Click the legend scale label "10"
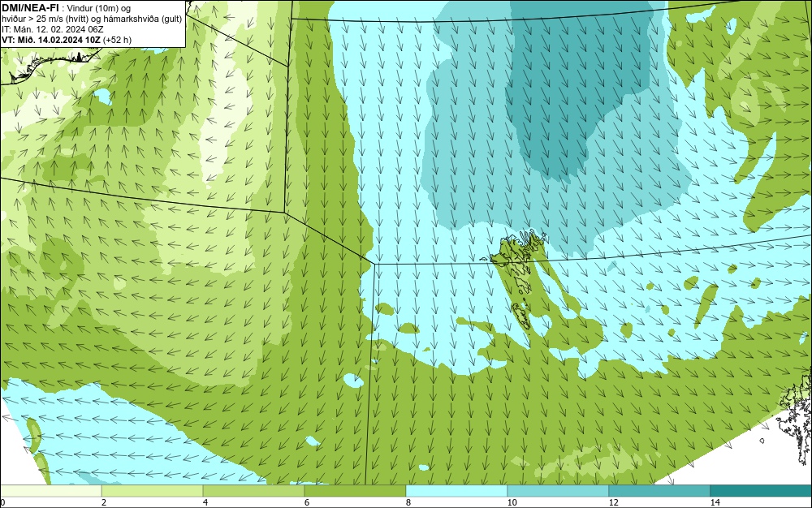The height and width of the screenshot is (508, 812). click(x=512, y=502)
